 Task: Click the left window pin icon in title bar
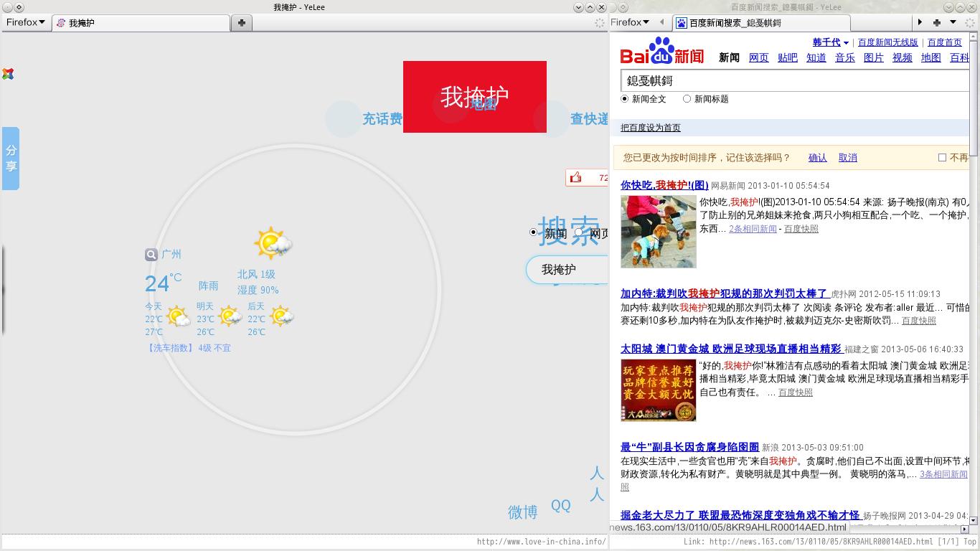19,7
